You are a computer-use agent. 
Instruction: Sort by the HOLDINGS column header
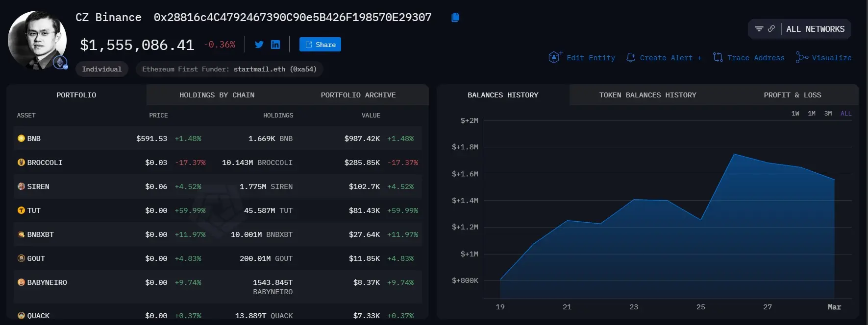[278, 116]
